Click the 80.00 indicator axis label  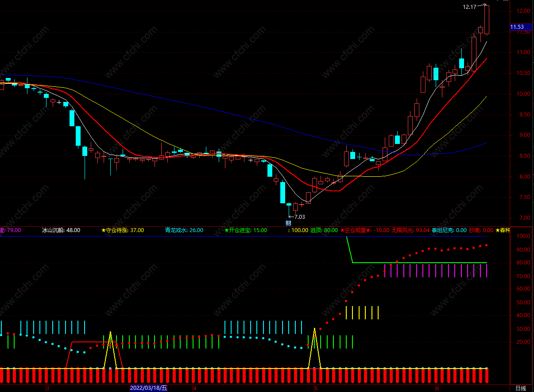point(523,263)
